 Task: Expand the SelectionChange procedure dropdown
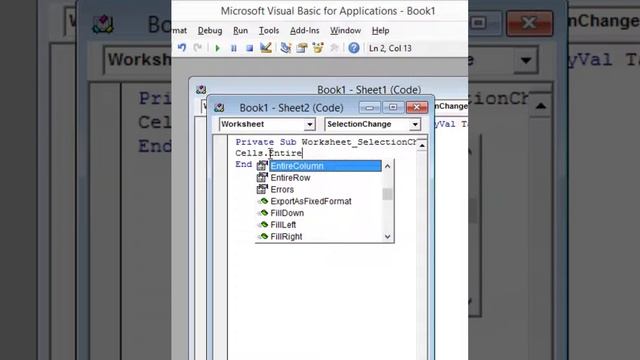[415, 124]
